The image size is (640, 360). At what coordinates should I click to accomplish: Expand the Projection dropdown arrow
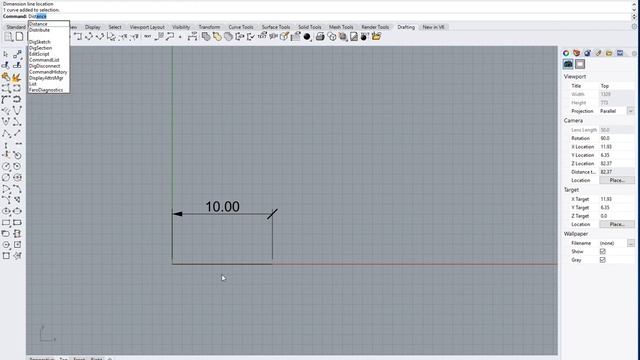coord(631,111)
